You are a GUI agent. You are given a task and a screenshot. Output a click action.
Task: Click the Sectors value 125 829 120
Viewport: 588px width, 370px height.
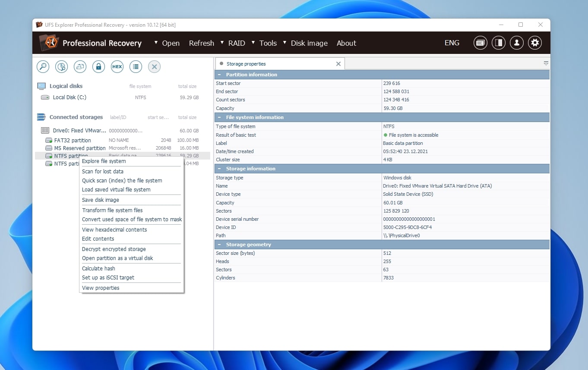(x=396, y=211)
